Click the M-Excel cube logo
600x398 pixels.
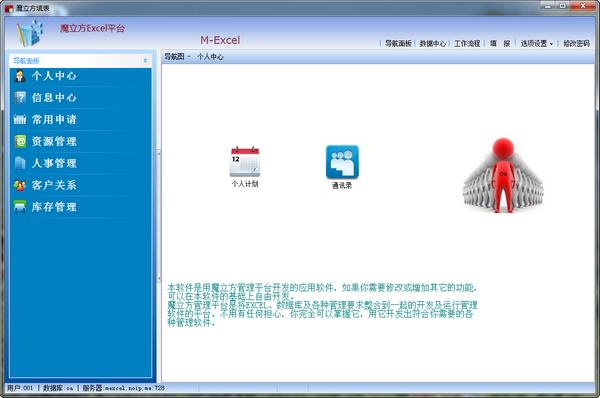click(x=29, y=33)
